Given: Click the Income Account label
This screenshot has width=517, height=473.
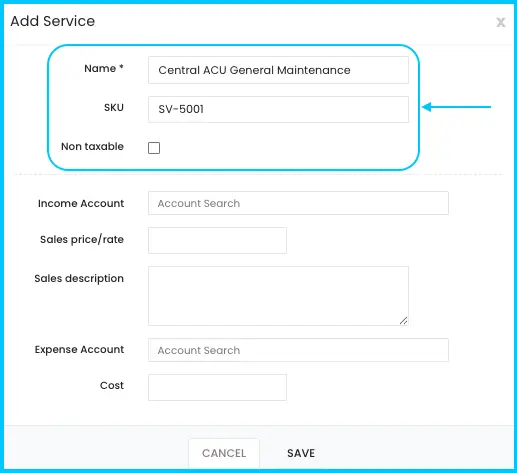Looking at the screenshot, I should click(81, 203).
